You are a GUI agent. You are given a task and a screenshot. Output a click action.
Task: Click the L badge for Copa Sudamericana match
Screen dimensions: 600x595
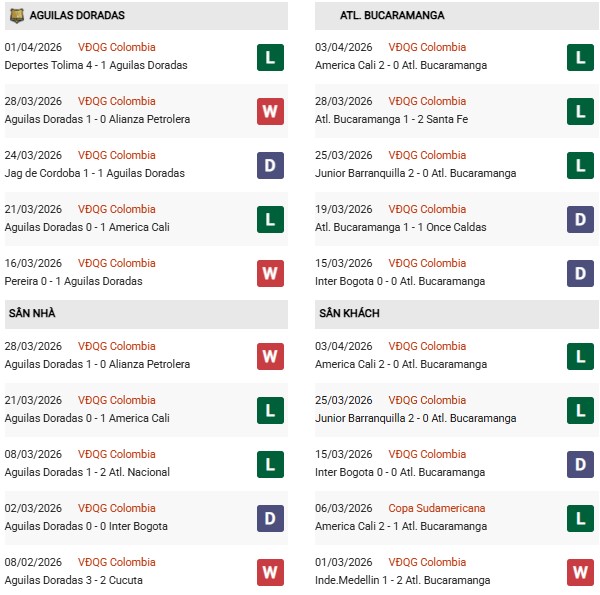[580, 518]
